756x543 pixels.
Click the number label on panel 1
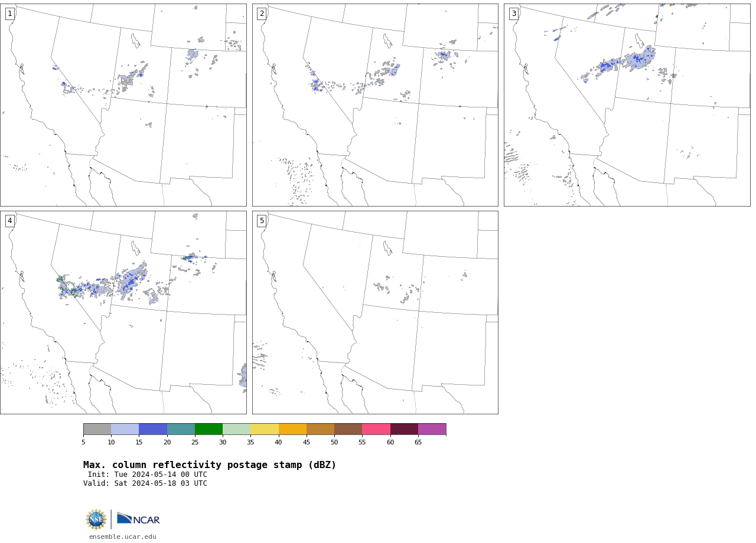[10, 14]
